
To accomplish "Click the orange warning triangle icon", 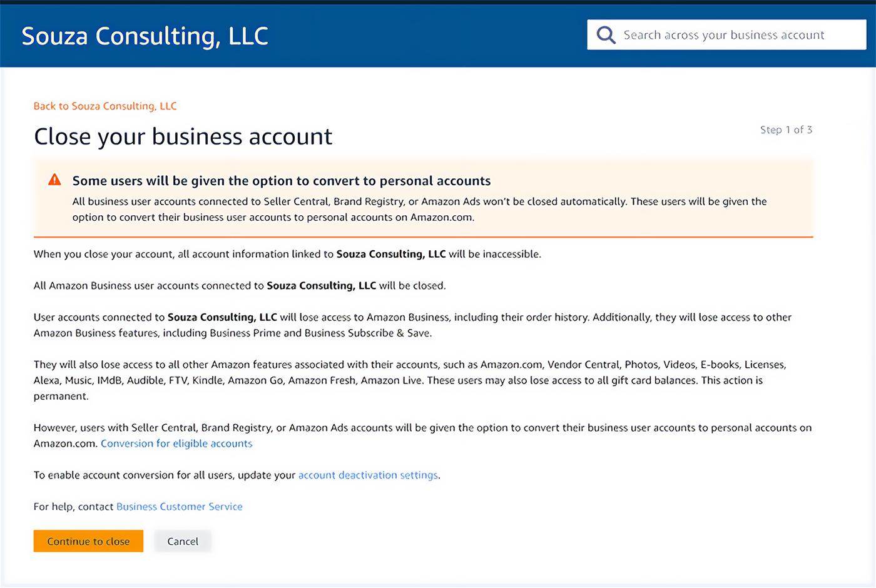I will click(x=55, y=180).
